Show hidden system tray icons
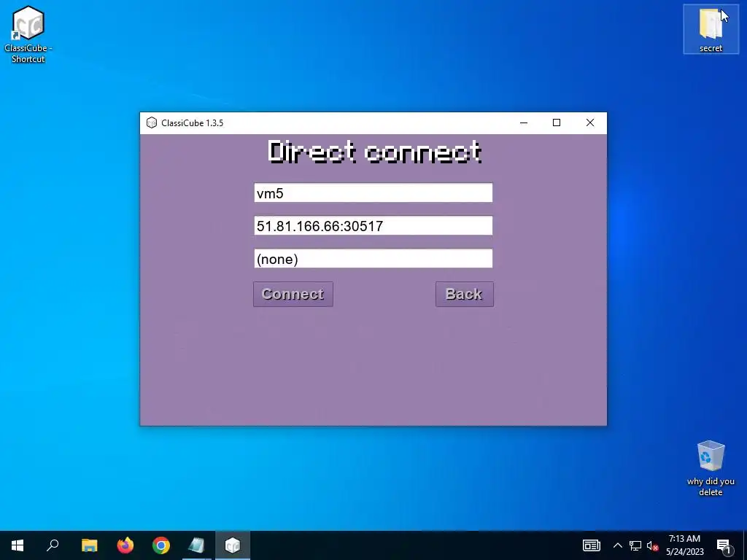Screen dimensions: 747x560 coord(617,545)
